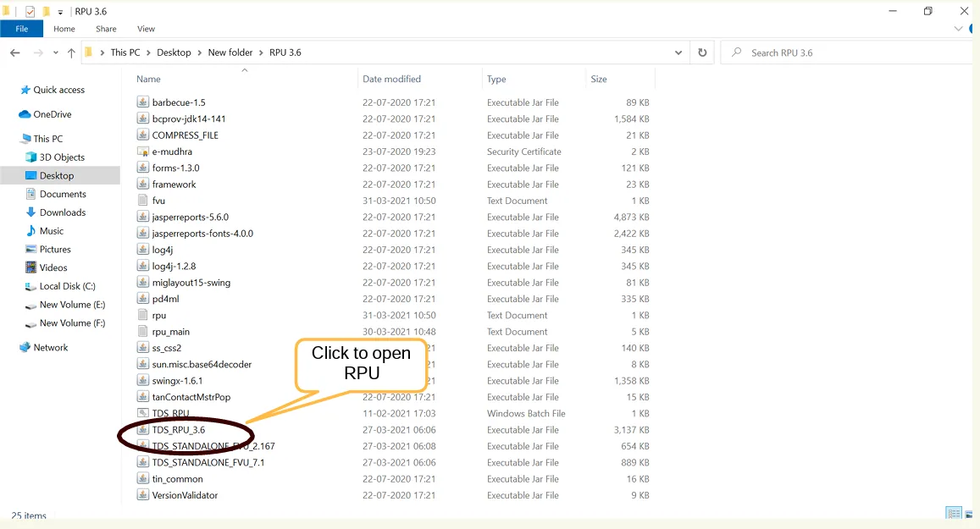Viewport: 980px width, 529px height.
Task: Select tanContactMstrPop file
Action: click(x=191, y=397)
